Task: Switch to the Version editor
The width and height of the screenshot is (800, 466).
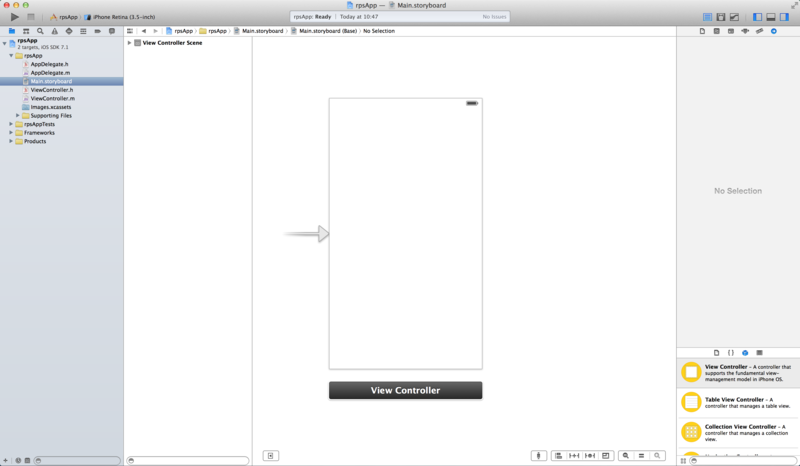Action: click(734, 17)
